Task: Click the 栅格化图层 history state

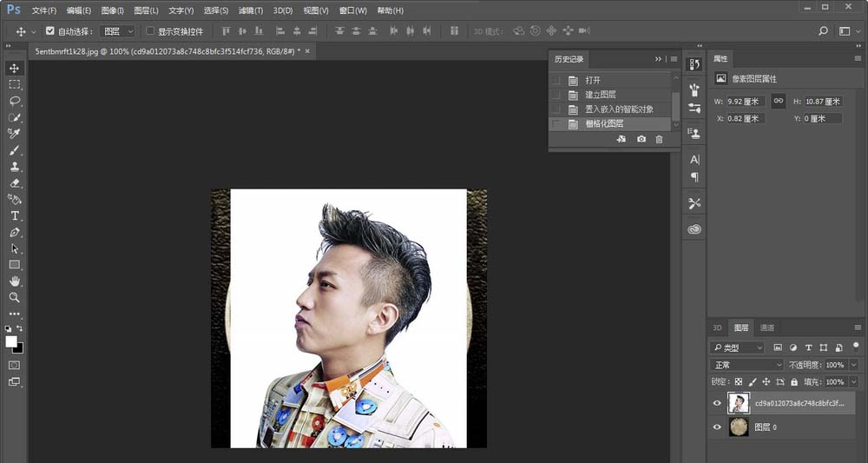Action: tap(604, 124)
